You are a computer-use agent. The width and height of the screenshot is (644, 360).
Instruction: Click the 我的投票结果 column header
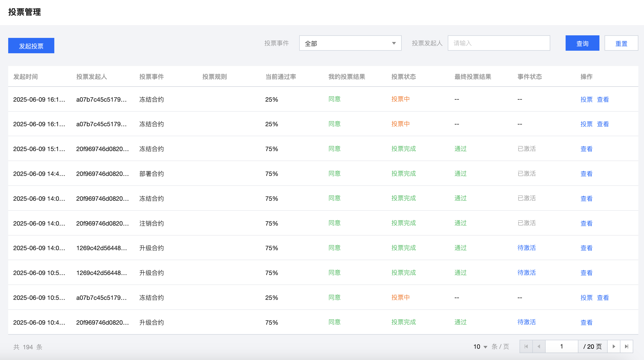pyautogui.click(x=347, y=77)
